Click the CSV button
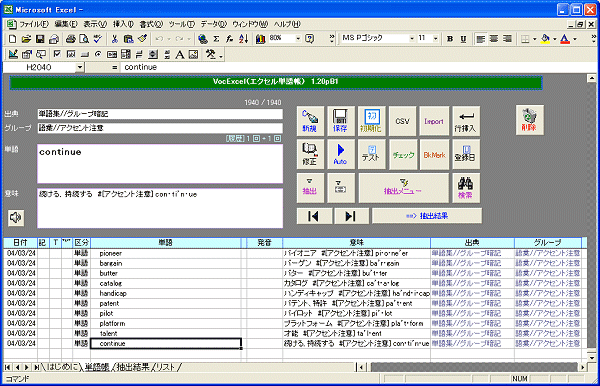 tap(403, 121)
